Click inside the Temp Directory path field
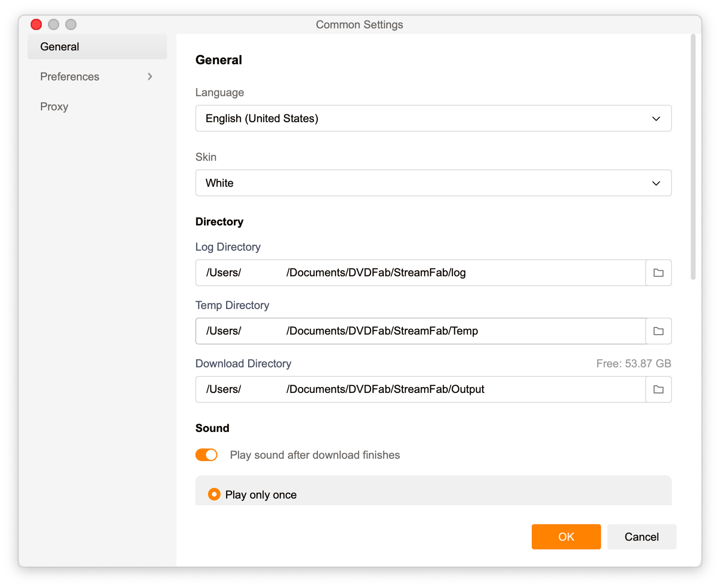This screenshot has width=720, height=588. [420, 331]
